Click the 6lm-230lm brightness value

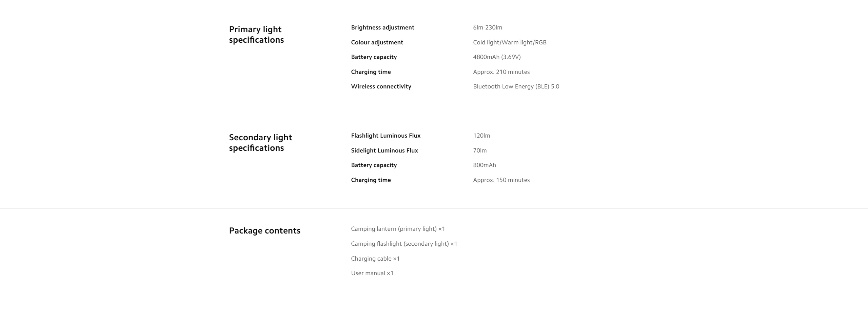click(x=487, y=27)
